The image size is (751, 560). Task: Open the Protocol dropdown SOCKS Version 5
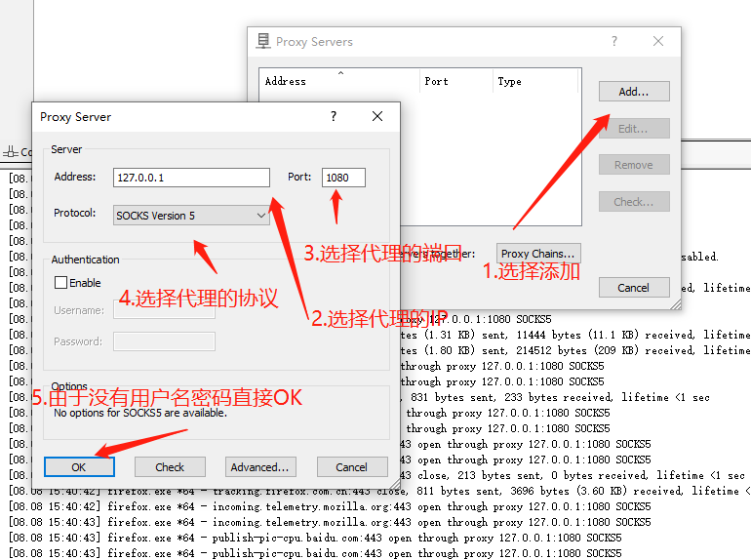191,216
